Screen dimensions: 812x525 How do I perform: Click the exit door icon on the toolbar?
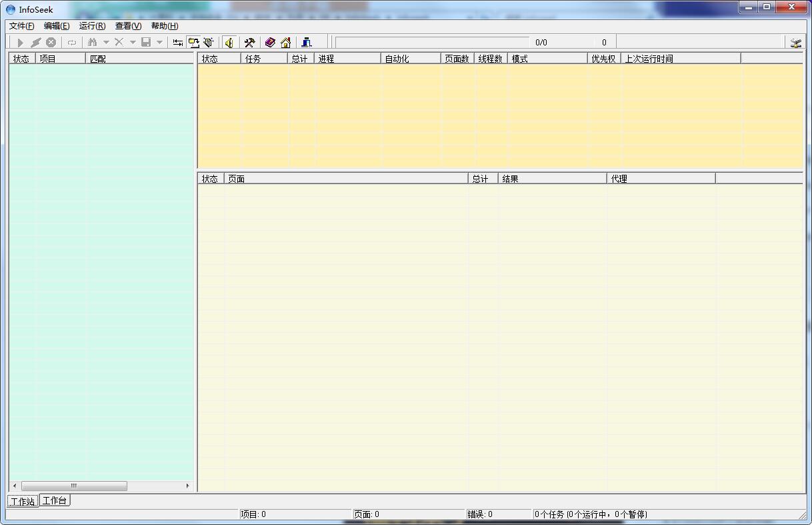(x=306, y=42)
